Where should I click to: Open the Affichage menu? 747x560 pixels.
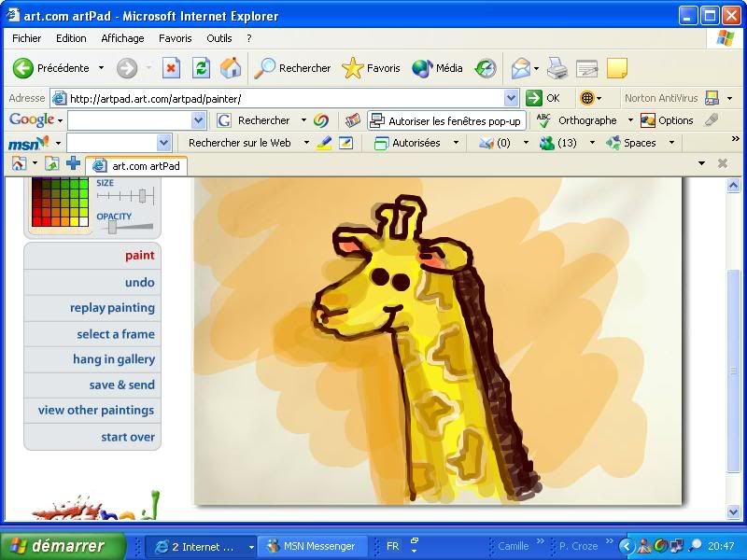coord(122,38)
